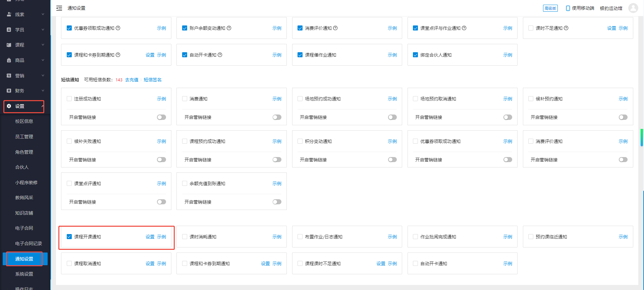
Task: Click the mobile phone icon beside 使用移动端
Action: pos(568,8)
